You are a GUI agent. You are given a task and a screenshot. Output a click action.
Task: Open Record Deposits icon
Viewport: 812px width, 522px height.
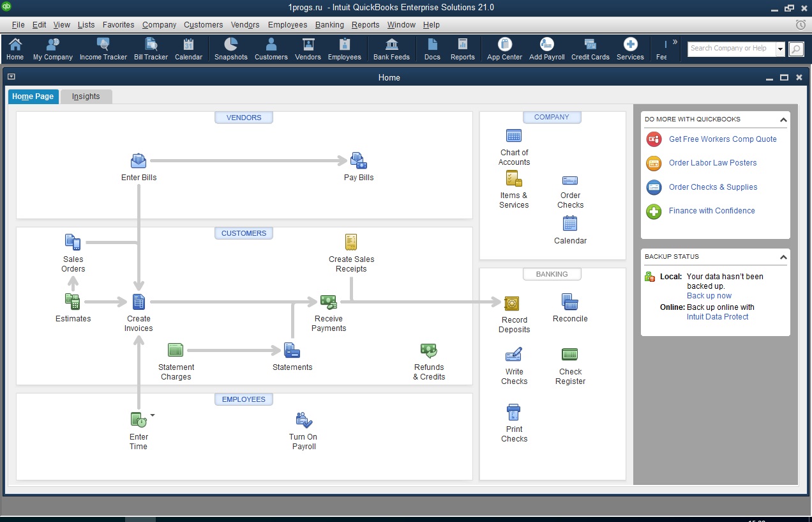pyautogui.click(x=513, y=303)
